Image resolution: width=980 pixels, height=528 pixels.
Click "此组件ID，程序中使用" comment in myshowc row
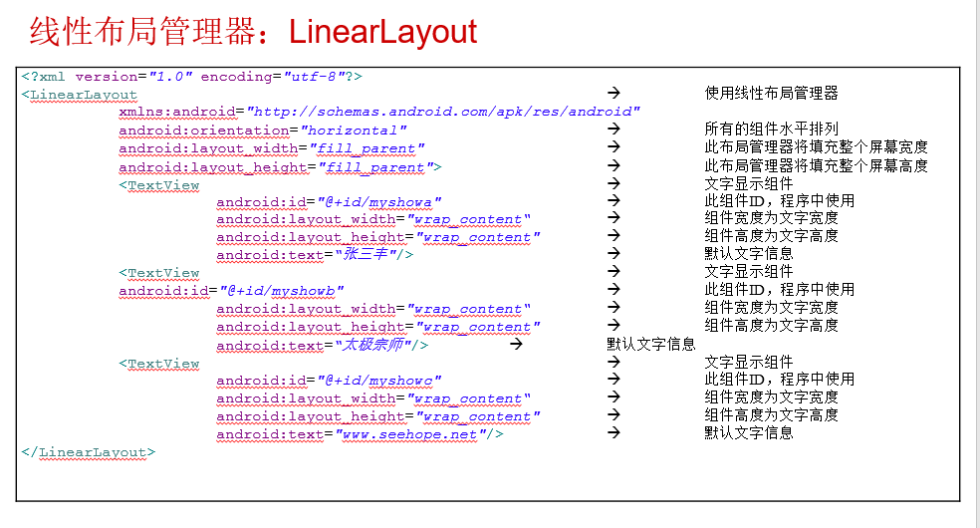point(780,379)
